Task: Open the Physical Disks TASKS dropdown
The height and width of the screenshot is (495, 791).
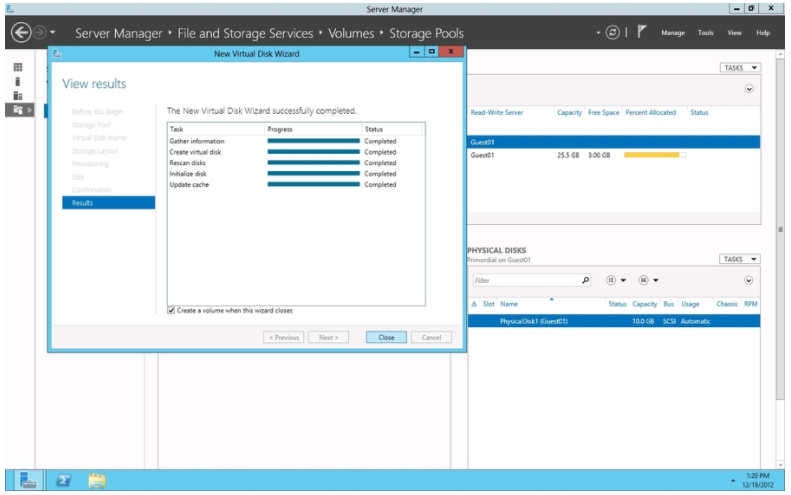Action: (x=740, y=259)
